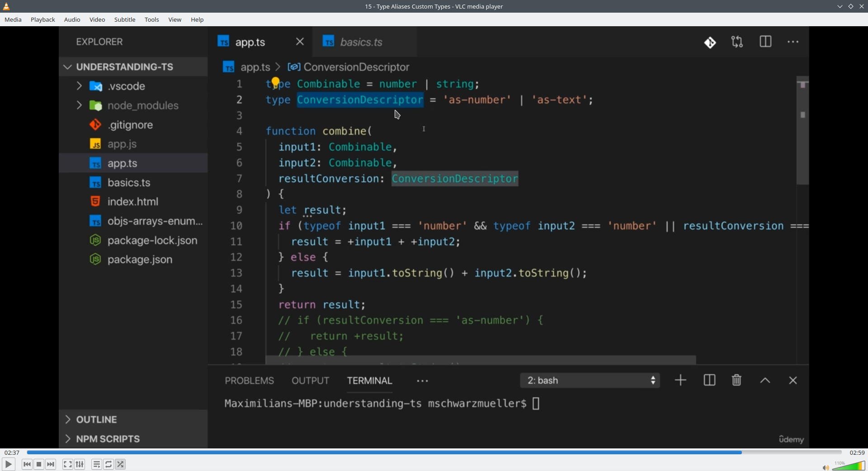Stop playback with the Stop button
Image resolution: width=868 pixels, height=471 pixels.
[39, 464]
